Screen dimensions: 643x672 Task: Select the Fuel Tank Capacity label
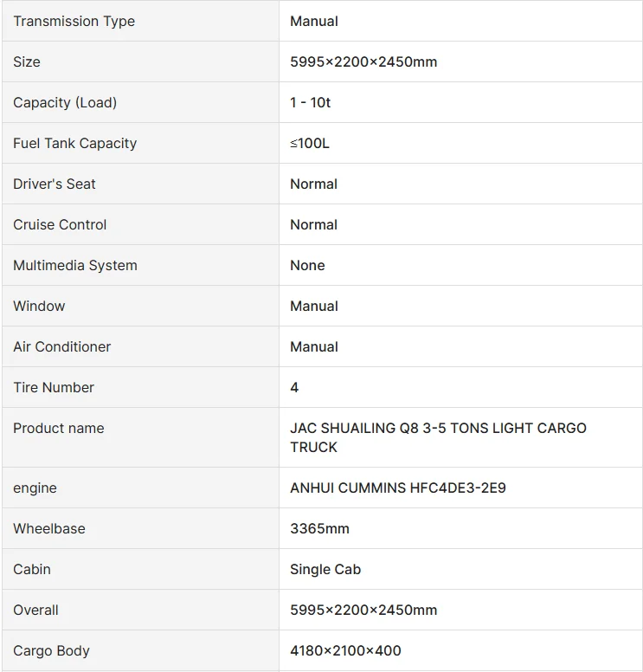[74, 143]
